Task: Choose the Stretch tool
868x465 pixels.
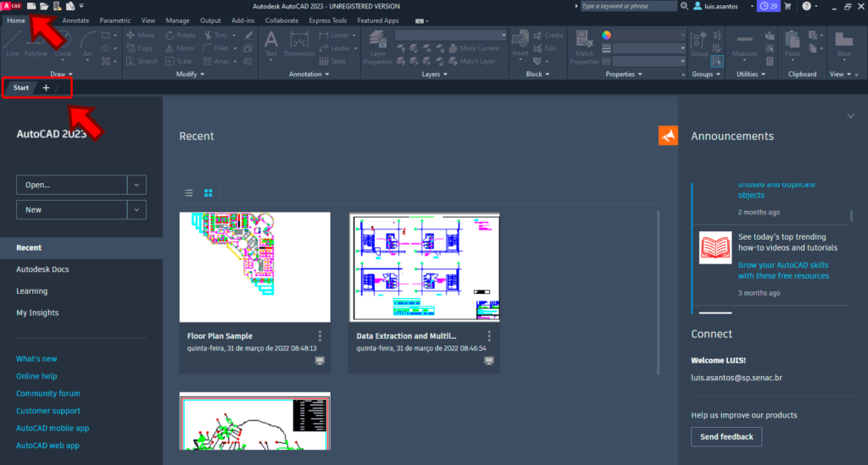Action: (142, 61)
